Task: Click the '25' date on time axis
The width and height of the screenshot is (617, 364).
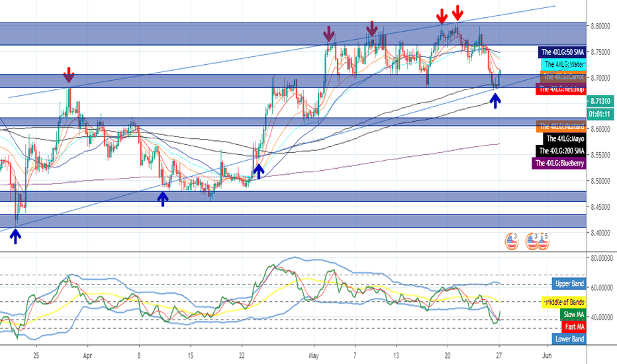Action: point(36,356)
